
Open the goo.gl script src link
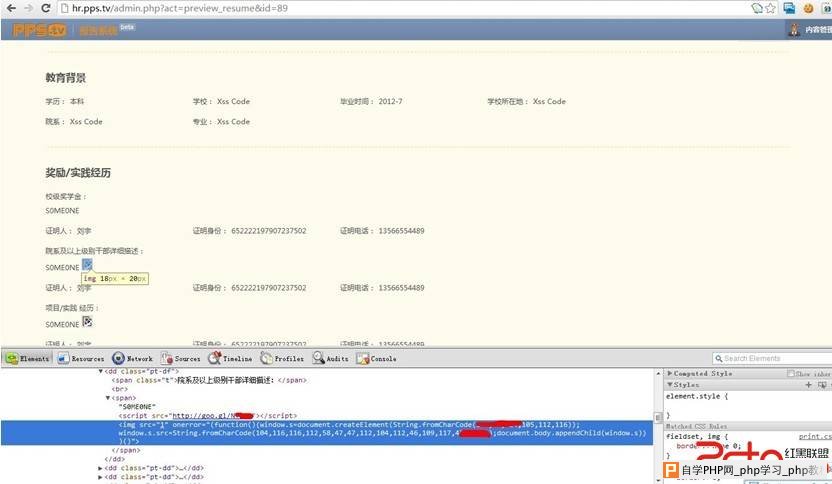(213, 416)
